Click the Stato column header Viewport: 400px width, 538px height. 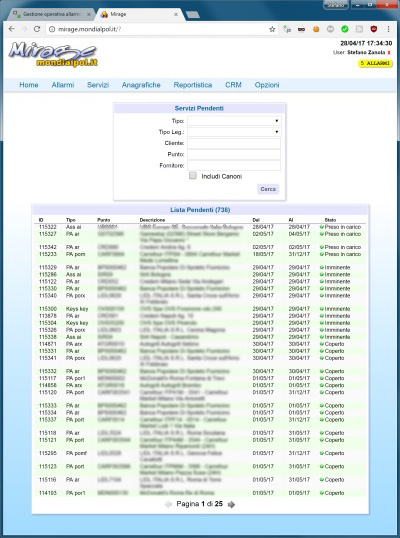[x=330, y=220]
